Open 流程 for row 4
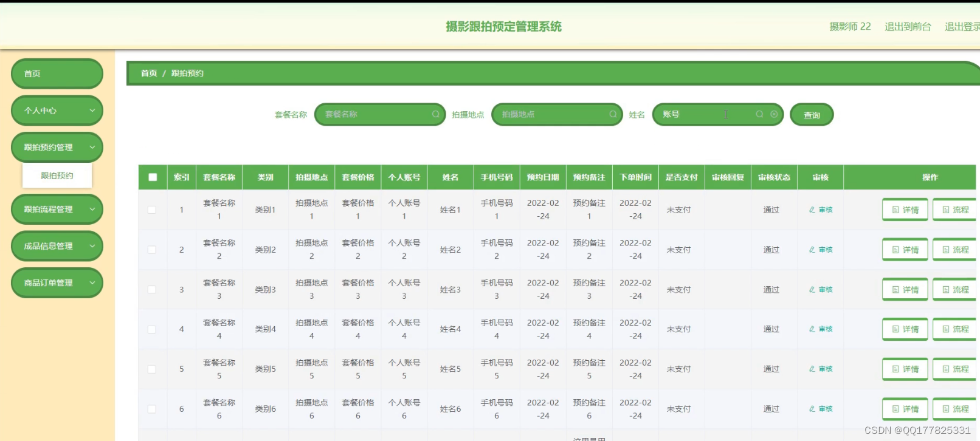 pos(955,329)
